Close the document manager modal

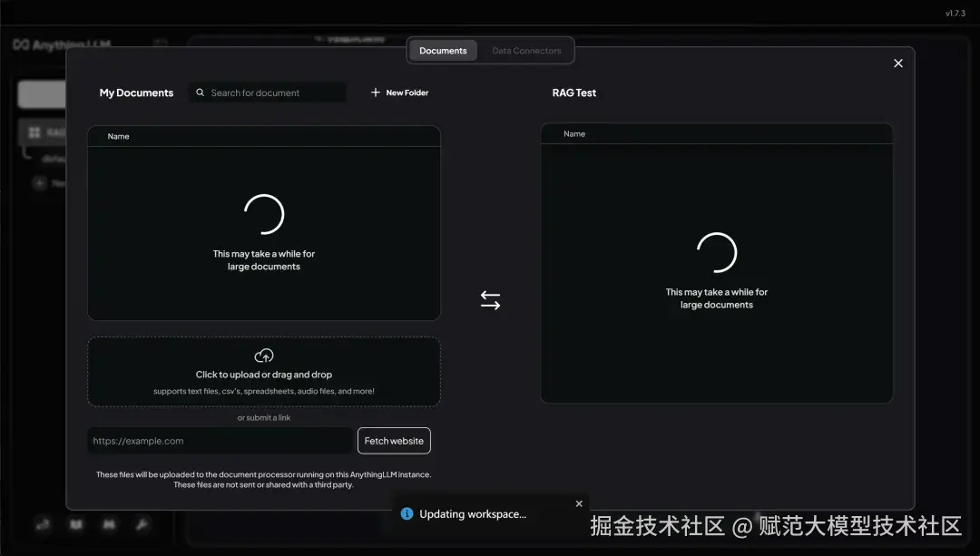[897, 63]
